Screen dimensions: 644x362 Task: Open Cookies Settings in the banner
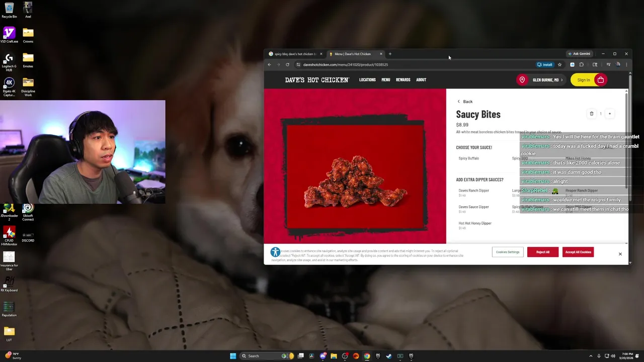click(x=507, y=252)
